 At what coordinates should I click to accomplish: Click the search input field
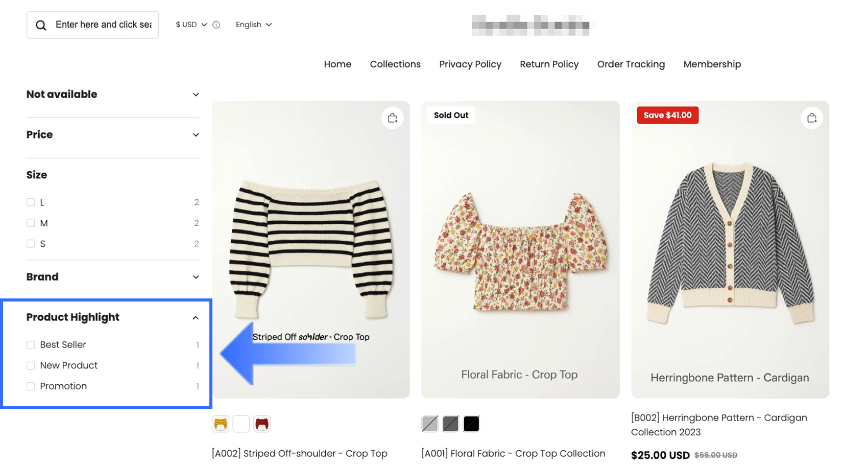point(103,25)
